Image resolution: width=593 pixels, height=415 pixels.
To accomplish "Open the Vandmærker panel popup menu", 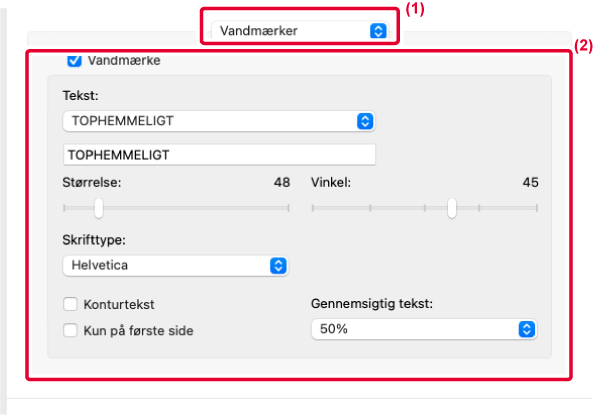I will (300, 31).
